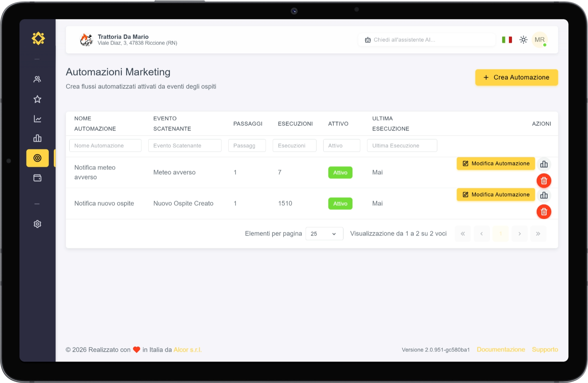Viewport: 588px width, 383px height.
Task: Click the version text 2.0.951-gc580ba1
Action: [436, 350]
